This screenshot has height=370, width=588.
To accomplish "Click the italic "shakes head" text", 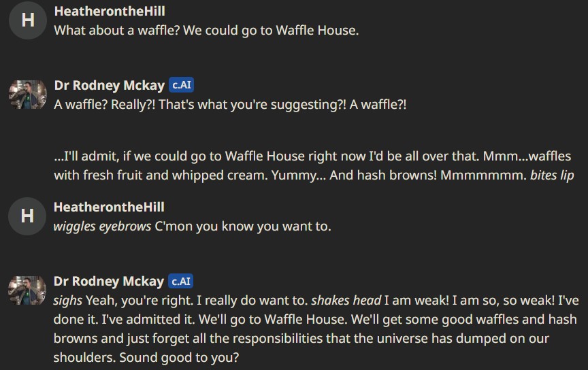I will pyautogui.click(x=346, y=301).
